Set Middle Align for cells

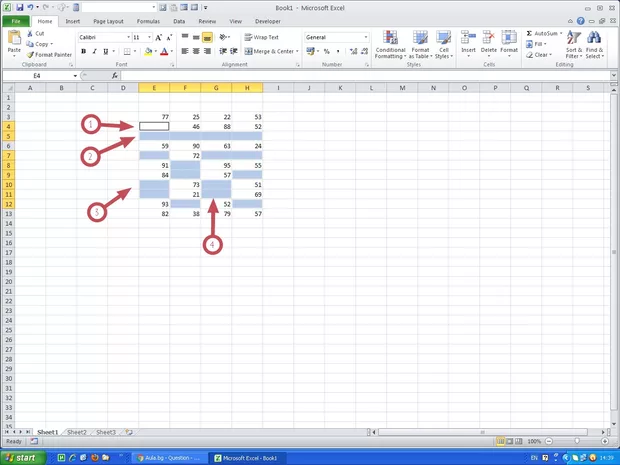pyautogui.click(x=196, y=37)
